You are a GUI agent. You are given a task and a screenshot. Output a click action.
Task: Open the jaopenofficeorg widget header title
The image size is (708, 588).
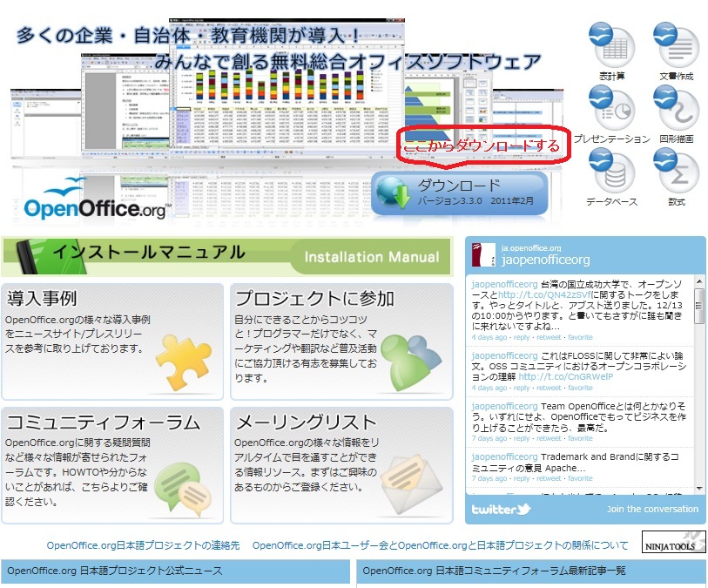[545, 260]
